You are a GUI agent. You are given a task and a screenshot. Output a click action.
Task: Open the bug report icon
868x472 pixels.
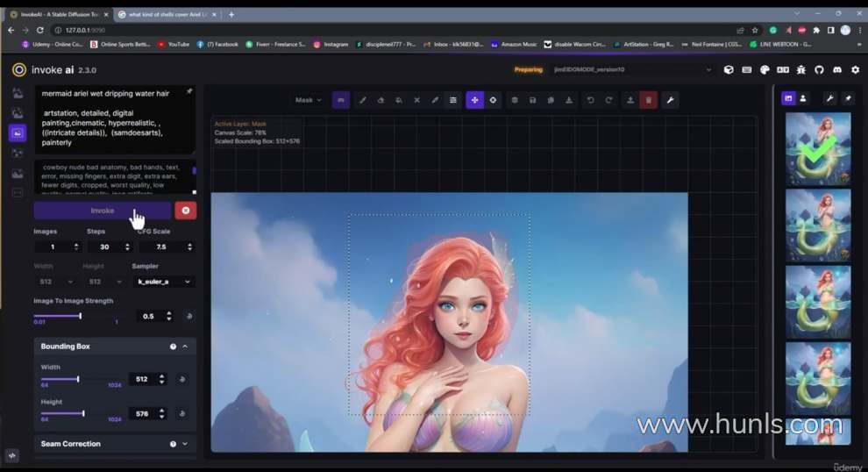point(801,70)
